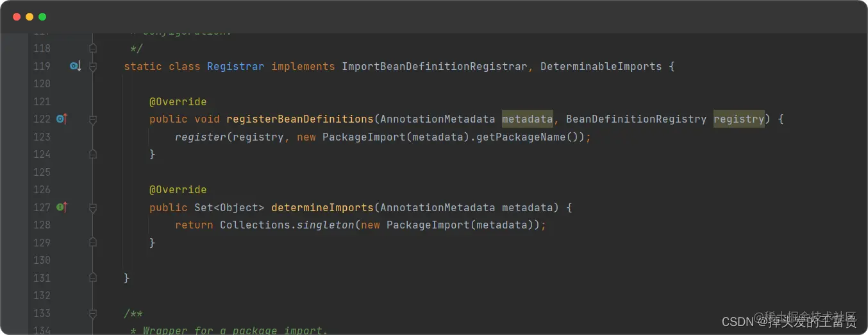This screenshot has width=868, height=335.
Task: Minimize the window with the yellow button
Action: click(29, 17)
